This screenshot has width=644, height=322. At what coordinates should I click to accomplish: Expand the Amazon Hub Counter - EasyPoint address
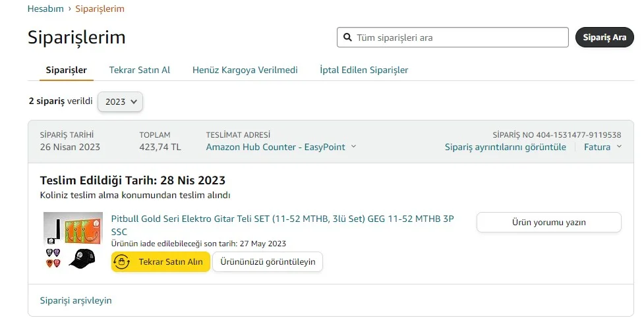click(281, 147)
